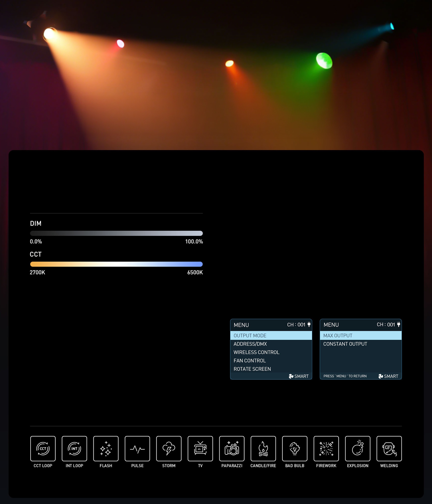The image size is (432, 504).
Task: Click the cyan spotlight at top right
Action: click(392, 26)
